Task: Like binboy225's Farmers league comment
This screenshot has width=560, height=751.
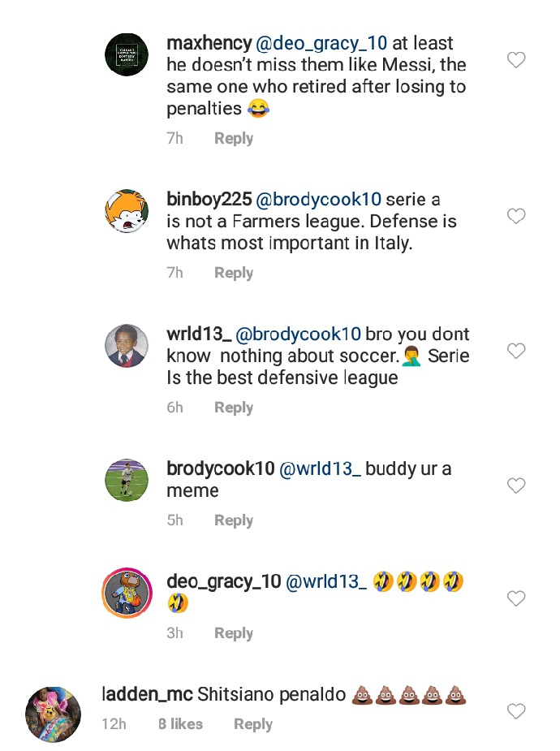Action: (x=516, y=216)
